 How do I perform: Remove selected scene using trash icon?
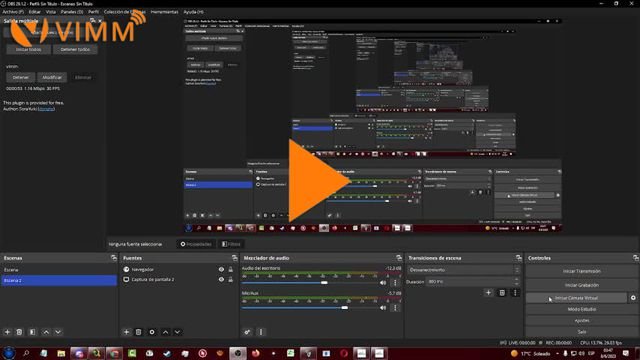(19, 332)
